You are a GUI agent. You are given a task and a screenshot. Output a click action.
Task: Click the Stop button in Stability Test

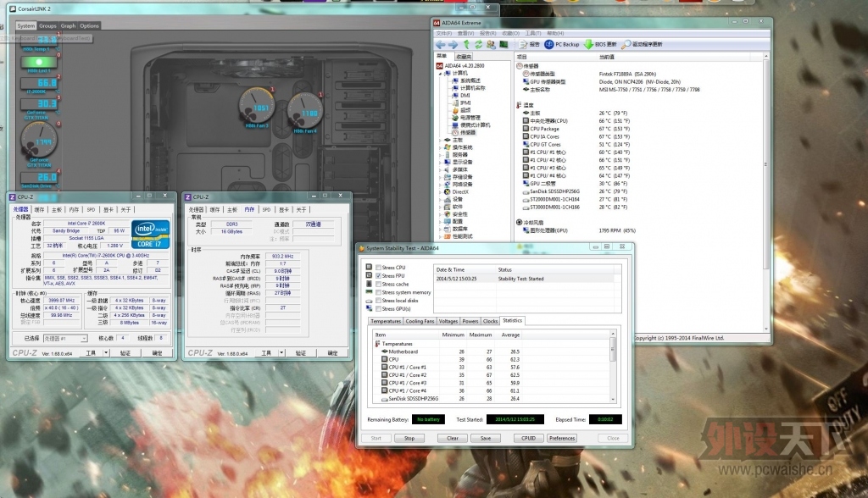tap(409, 438)
